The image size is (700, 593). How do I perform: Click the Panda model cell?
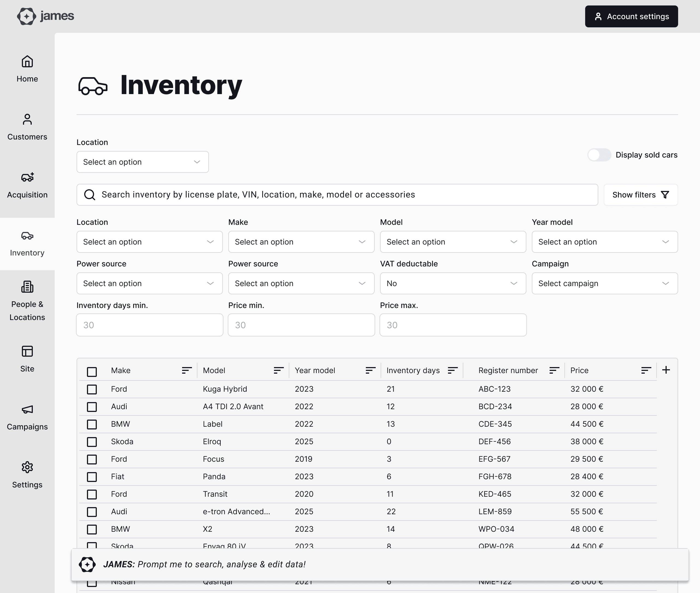click(x=214, y=477)
